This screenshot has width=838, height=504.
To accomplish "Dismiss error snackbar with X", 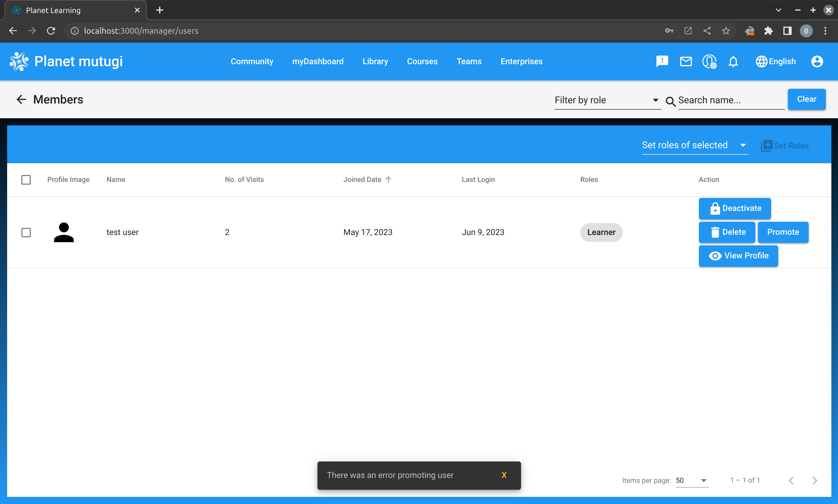I will point(504,475).
